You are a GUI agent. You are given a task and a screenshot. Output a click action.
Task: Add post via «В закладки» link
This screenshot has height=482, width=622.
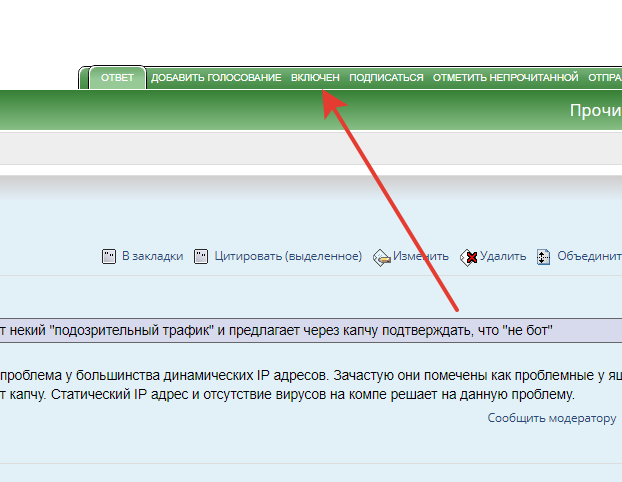tap(152, 256)
